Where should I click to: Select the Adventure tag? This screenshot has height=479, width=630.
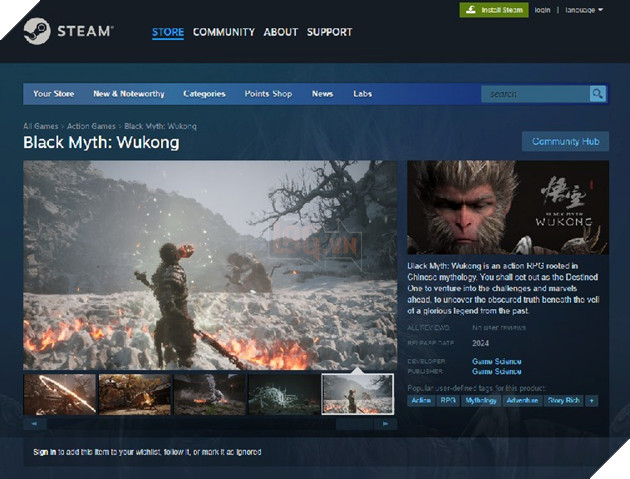(x=522, y=401)
